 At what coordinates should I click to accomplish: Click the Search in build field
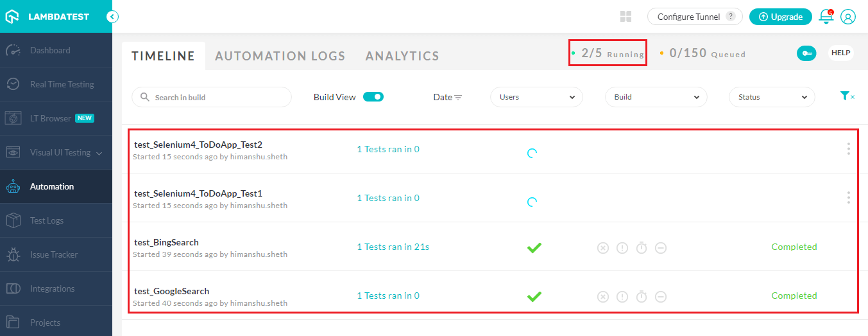pos(212,97)
